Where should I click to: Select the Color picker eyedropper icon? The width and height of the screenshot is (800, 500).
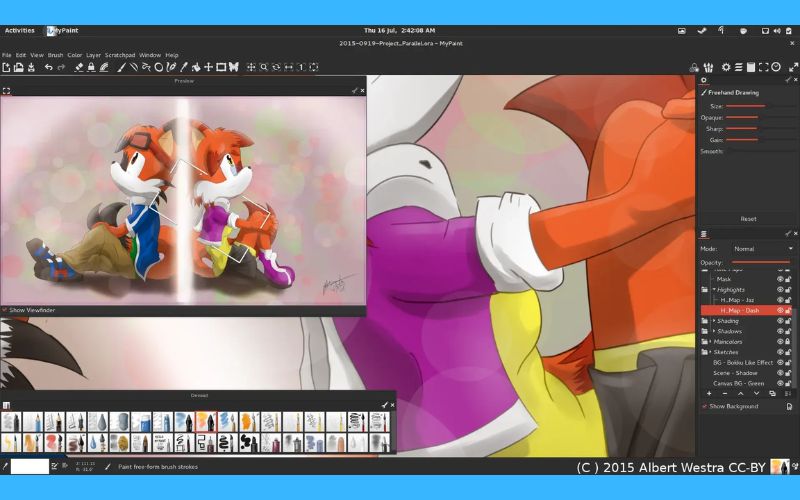(x=184, y=67)
